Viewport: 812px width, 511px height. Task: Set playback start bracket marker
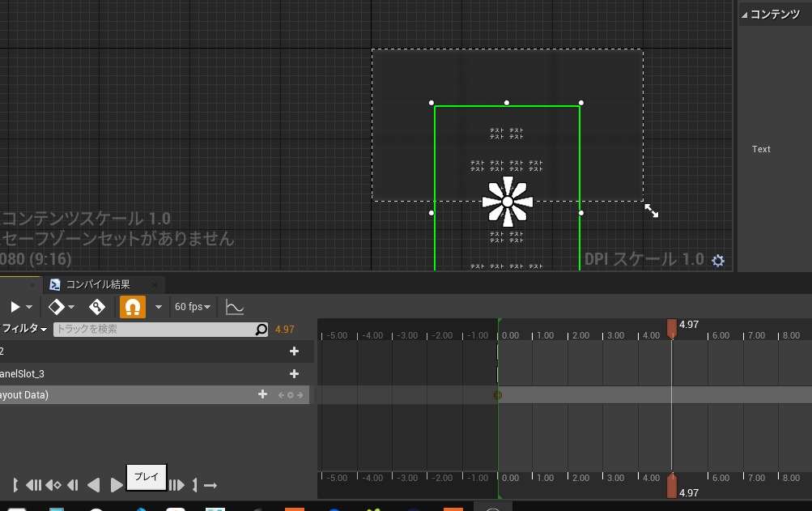pos(15,486)
